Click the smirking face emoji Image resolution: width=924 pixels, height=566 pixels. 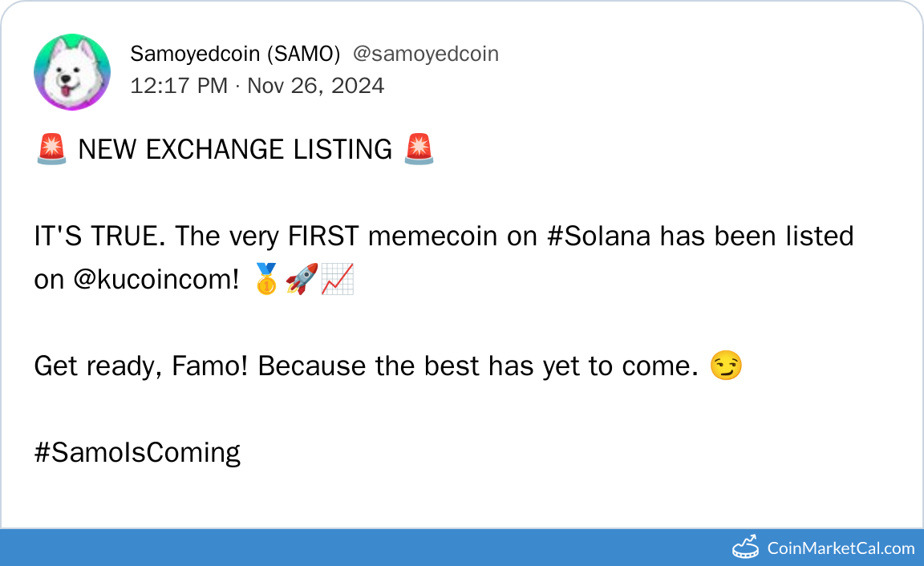coord(727,366)
